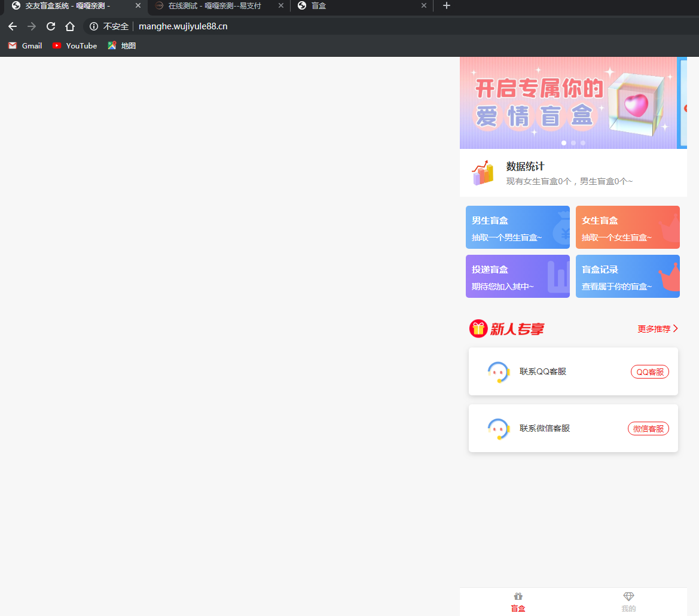Select the 女生盲盒 card
The width and height of the screenshot is (699, 616).
[627, 227]
